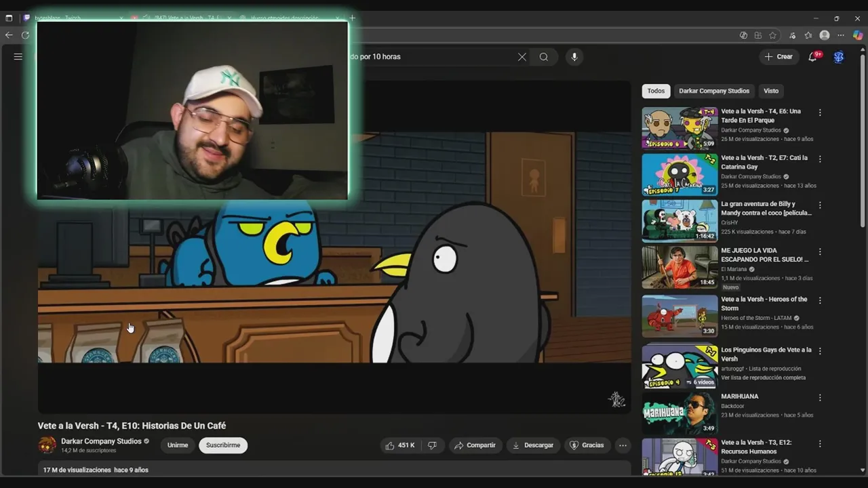Screen dimensions: 868x488
Task: Open Recursos Humanos video title
Action: [756, 447]
